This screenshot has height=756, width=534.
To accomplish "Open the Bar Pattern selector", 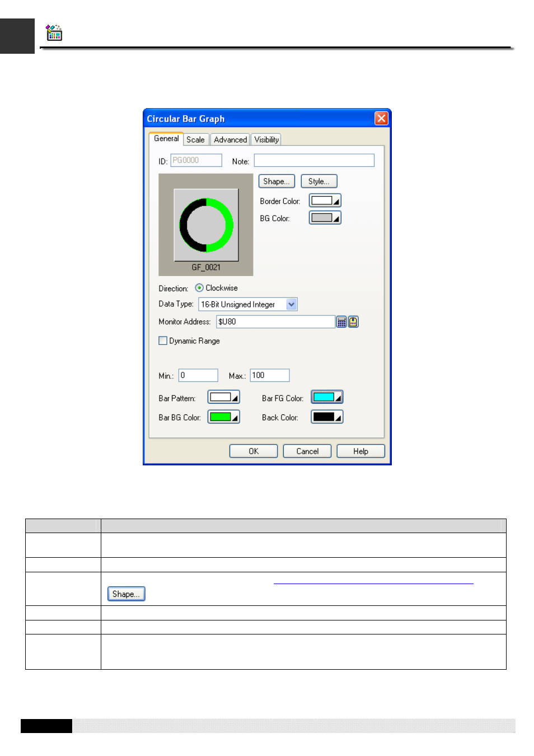I will pyautogui.click(x=224, y=398).
